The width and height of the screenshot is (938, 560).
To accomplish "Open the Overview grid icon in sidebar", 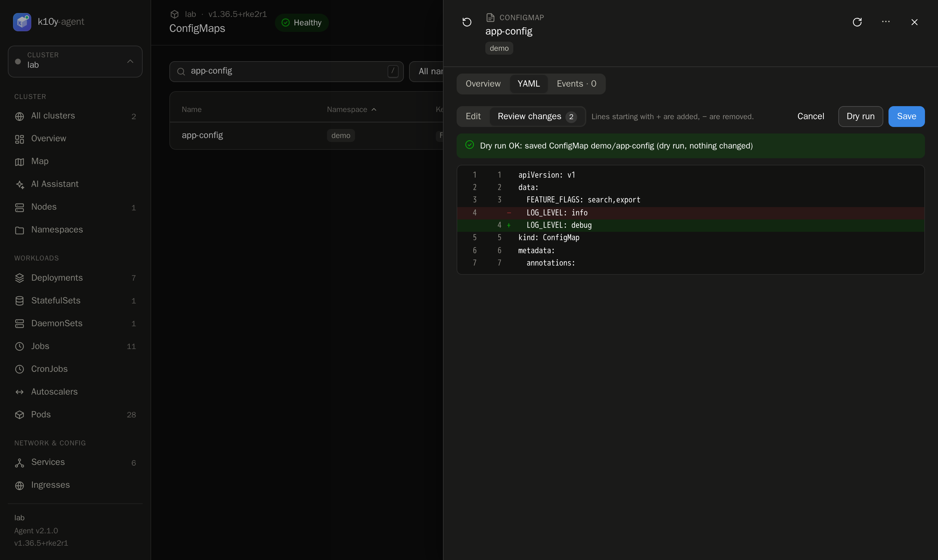I will [20, 139].
